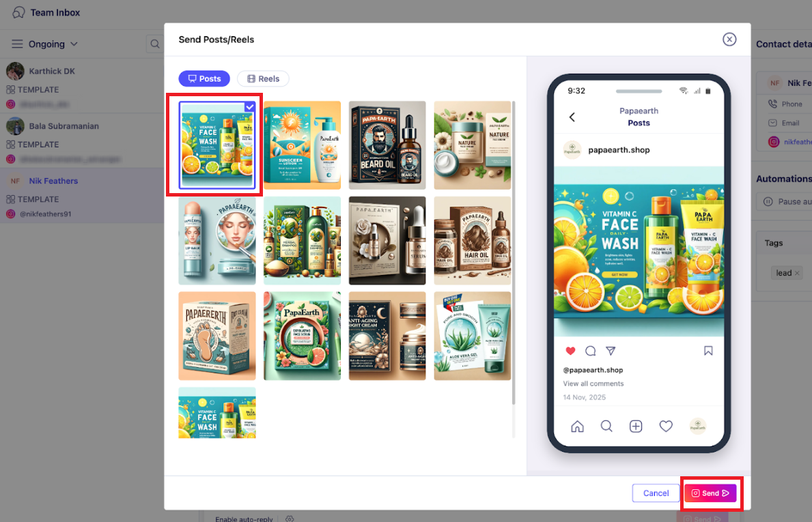The height and width of the screenshot is (522, 812).
Task: Select the Serum post thumbnail
Action: pyautogui.click(x=387, y=241)
